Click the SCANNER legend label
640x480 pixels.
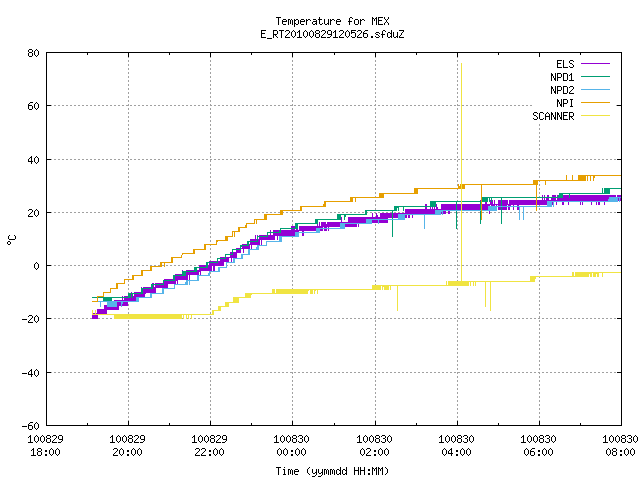553,116
